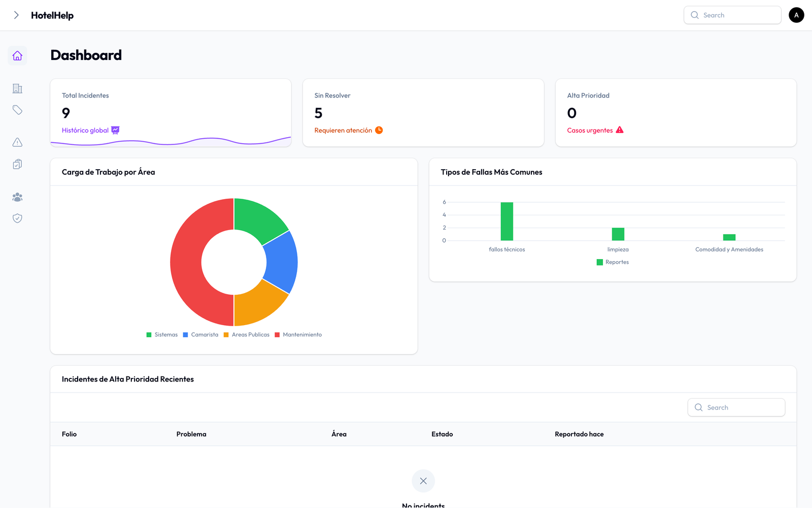Click the HotelHelp brand link

52,15
